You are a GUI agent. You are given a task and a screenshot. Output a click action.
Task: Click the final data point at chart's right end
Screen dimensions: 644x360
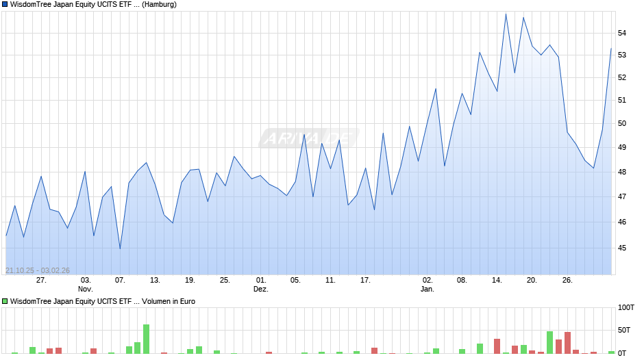click(611, 49)
